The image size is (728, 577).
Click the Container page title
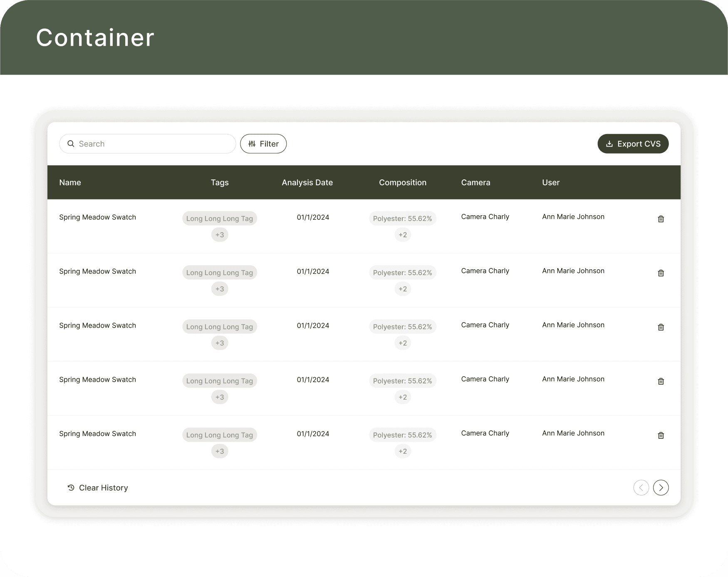95,37
